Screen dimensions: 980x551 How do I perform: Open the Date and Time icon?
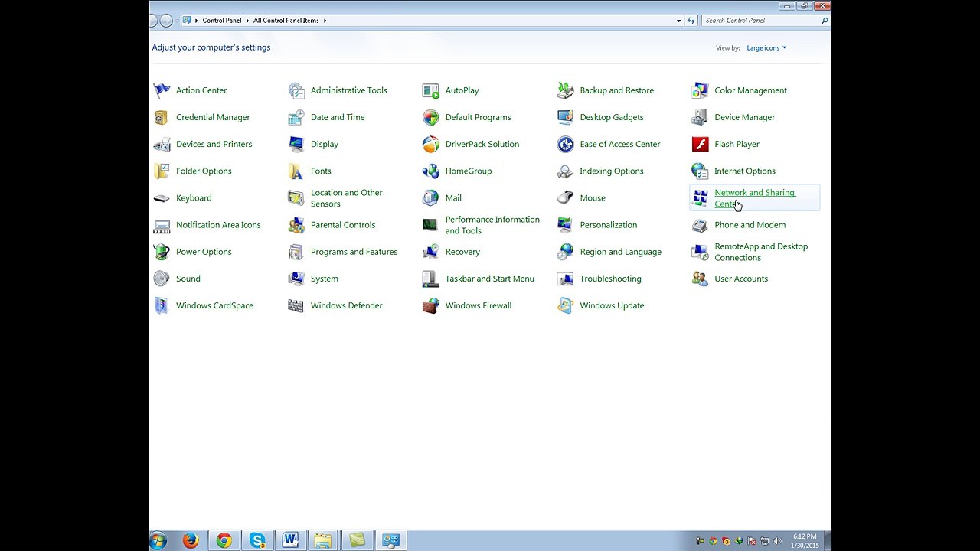(x=296, y=117)
